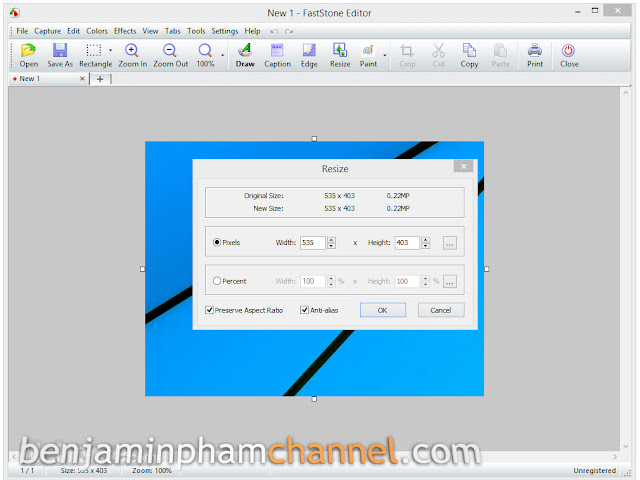Click the pixel Width field showing 535
The width and height of the screenshot is (640, 480).
click(313, 243)
